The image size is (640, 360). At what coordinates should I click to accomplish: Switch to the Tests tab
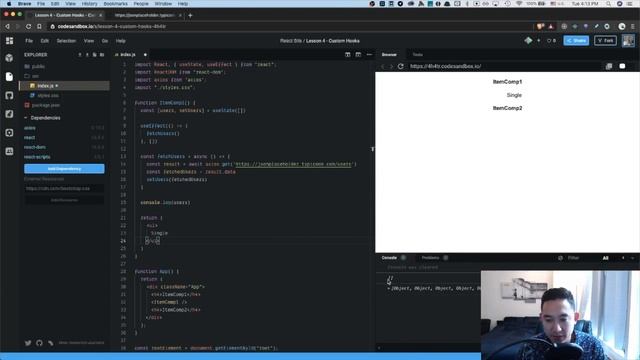417,55
